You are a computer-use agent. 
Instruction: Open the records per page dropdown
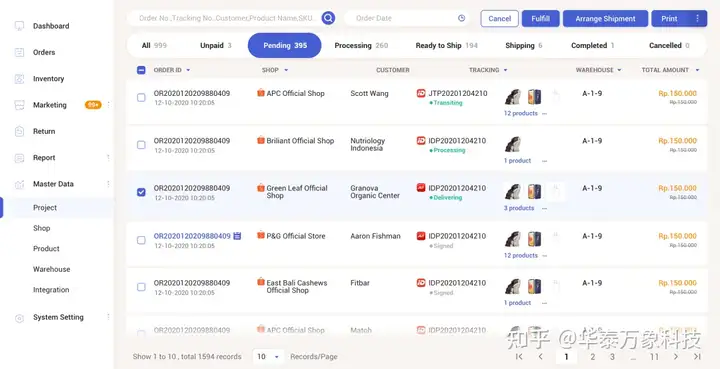click(268, 357)
